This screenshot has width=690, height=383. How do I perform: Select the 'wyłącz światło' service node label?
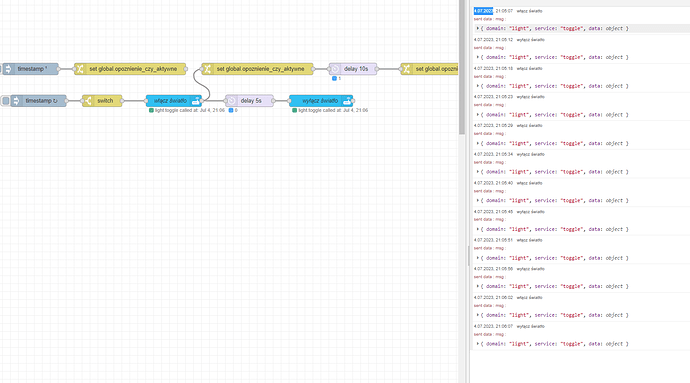point(320,101)
